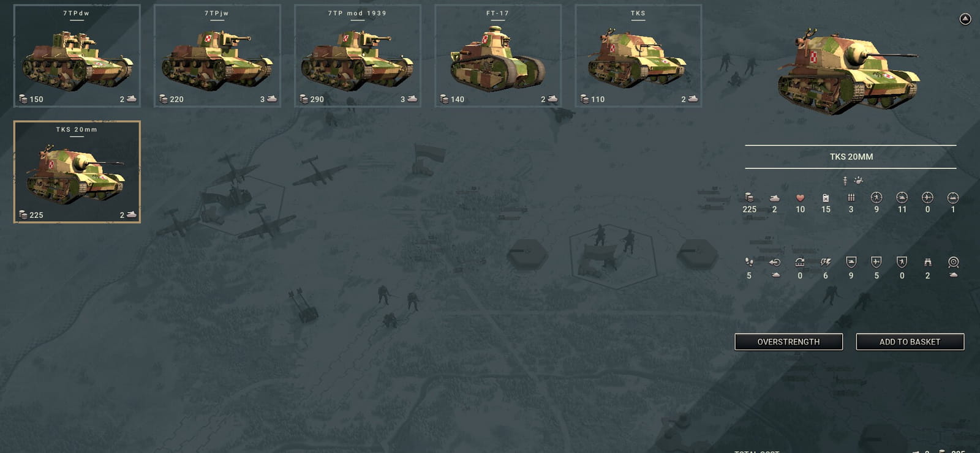Pick the FT-17 tank thumbnail
This screenshot has height=453, width=980.
click(498, 56)
